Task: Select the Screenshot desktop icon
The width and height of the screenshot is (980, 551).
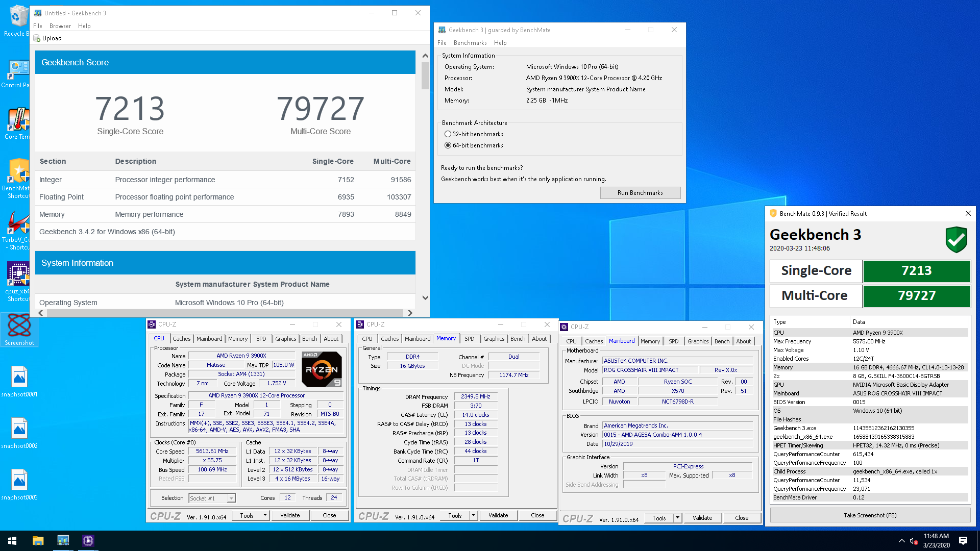Action: [x=19, y=330]
